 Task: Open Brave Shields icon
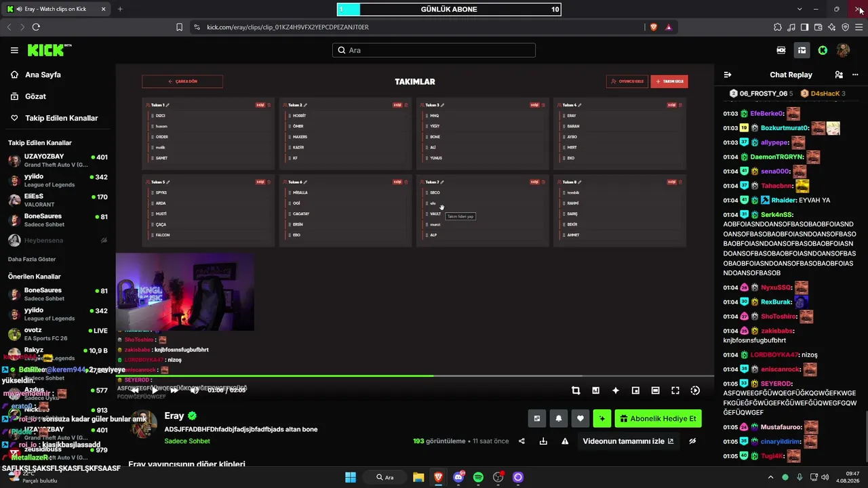654,27
